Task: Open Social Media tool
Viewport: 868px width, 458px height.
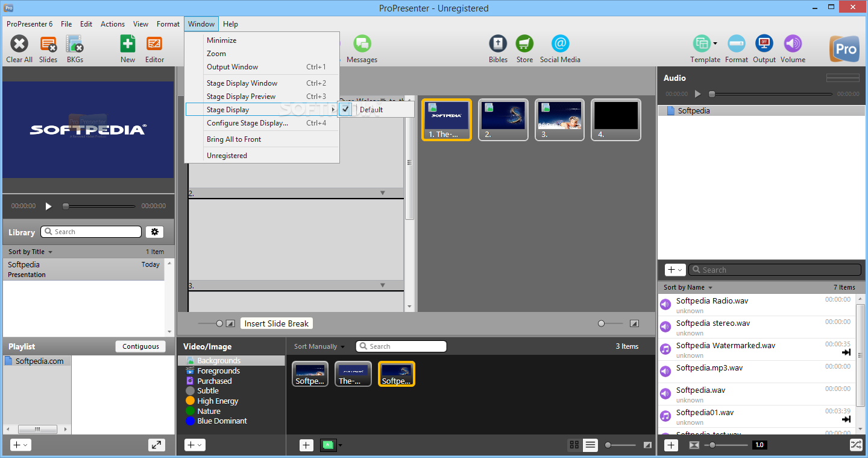Action: [x=560, y=44]
